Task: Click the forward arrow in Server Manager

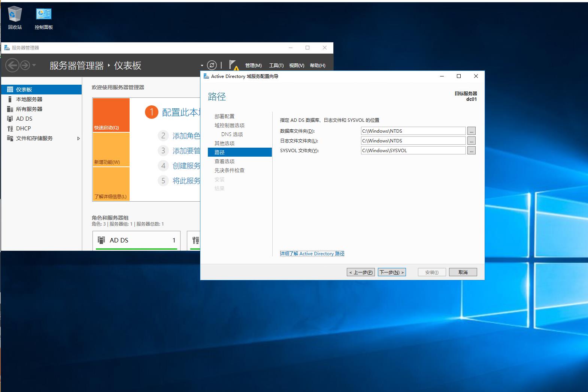Action: point(25,66)
